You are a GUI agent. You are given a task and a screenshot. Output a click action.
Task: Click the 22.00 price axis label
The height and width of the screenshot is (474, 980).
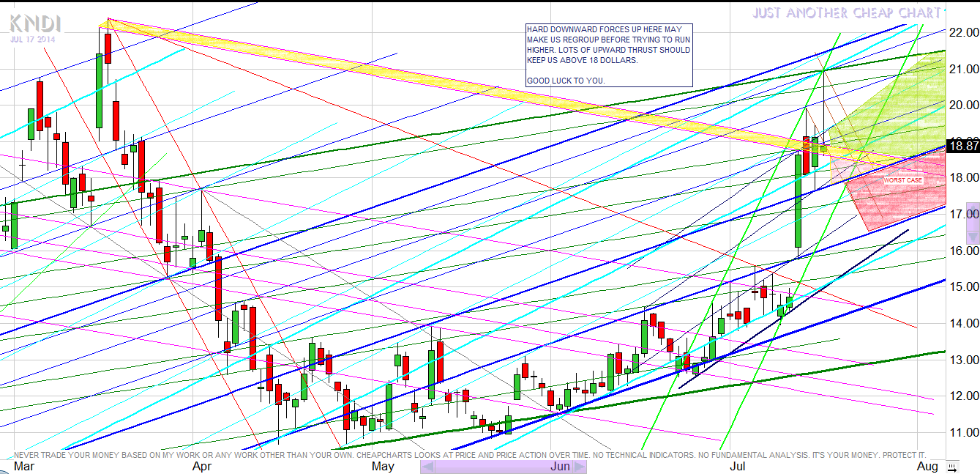[962, 32]
